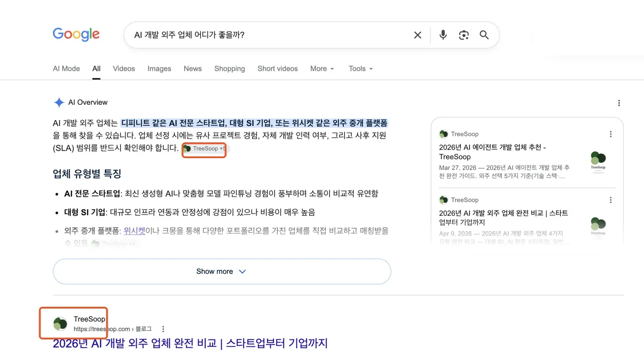Open the Images tab
Image resolution: width=644 pixels, height=362 pixels.
[x=159, y=69]
